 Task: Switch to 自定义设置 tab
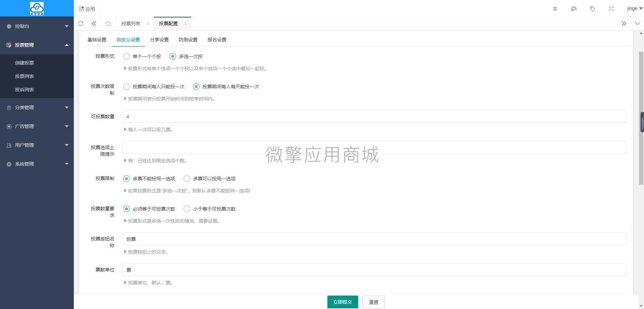[128, 40]
